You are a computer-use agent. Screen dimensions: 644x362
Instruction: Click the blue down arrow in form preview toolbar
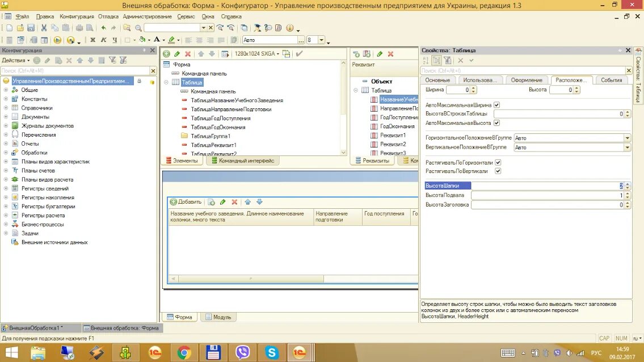pos(259,202)
